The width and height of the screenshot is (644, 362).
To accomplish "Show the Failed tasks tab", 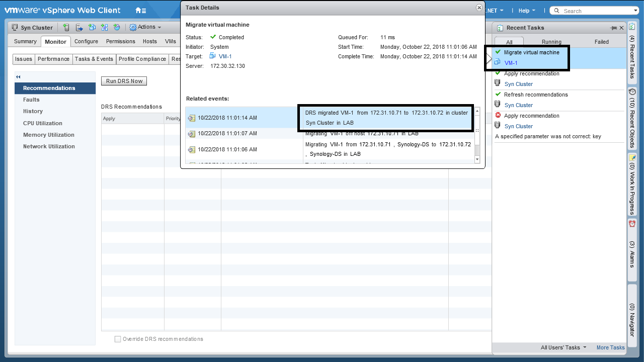I will click(x=601, y=42).
